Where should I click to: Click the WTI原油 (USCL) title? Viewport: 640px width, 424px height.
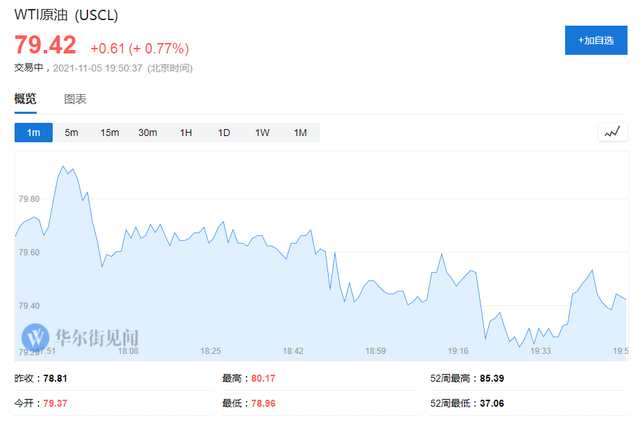[66, 15]
